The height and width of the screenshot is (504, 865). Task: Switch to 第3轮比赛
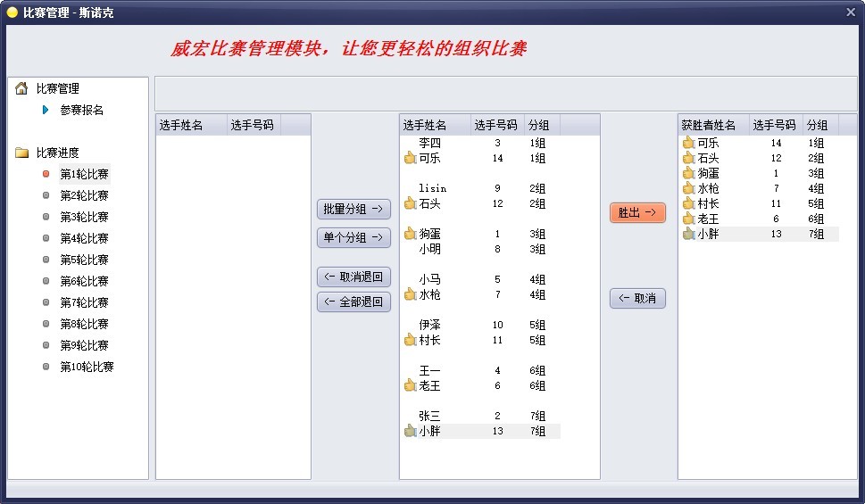coord(85,217)
